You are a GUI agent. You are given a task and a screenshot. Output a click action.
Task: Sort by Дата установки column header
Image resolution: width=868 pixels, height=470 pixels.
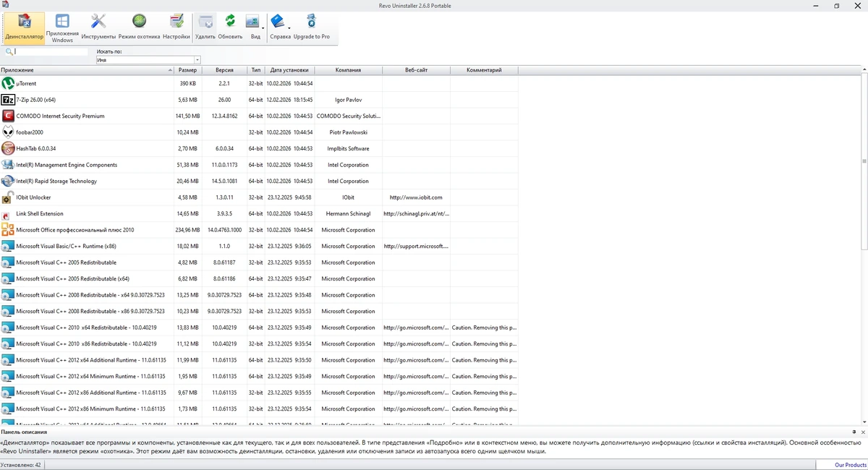[x=289, y=70]
